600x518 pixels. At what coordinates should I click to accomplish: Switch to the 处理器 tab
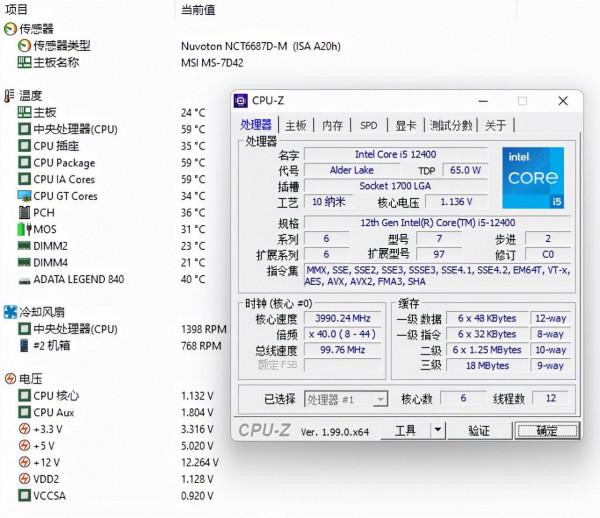coord(256,125)
